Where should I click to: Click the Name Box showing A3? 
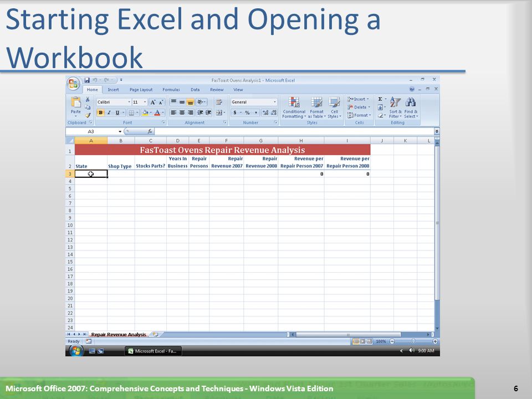(x=91, y=131)
